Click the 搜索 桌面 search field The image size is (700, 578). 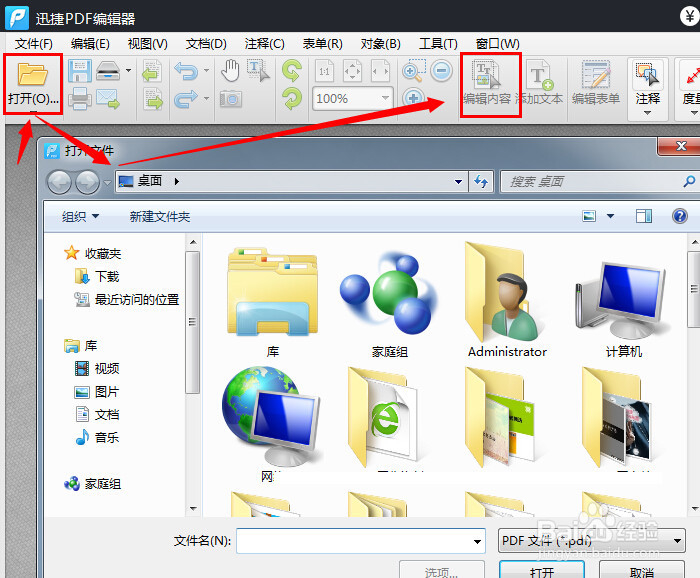point(598,182)
